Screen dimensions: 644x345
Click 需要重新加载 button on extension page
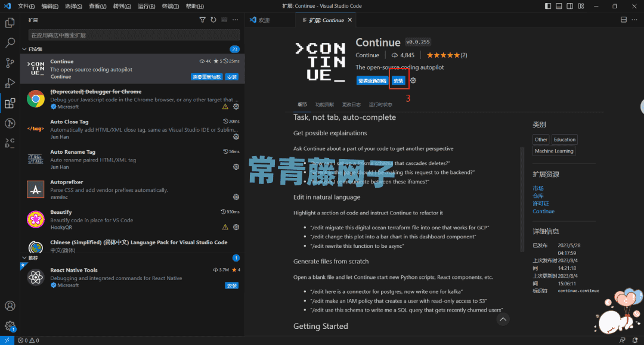point(372,80)
